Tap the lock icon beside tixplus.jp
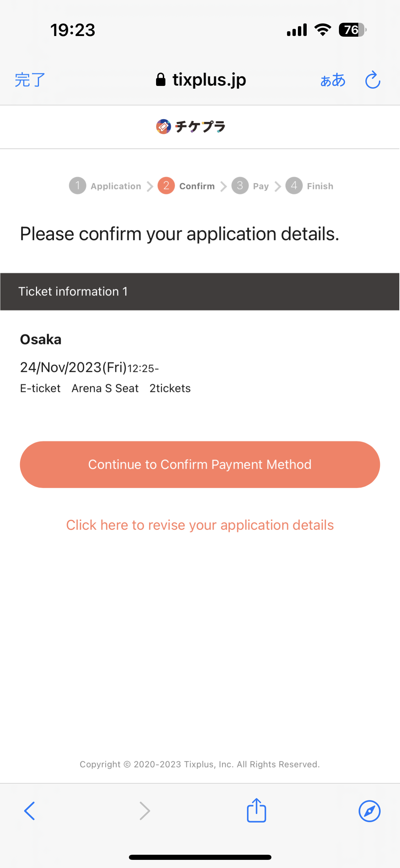This screenshot has width=400, height=868. (x=160, y=80)
